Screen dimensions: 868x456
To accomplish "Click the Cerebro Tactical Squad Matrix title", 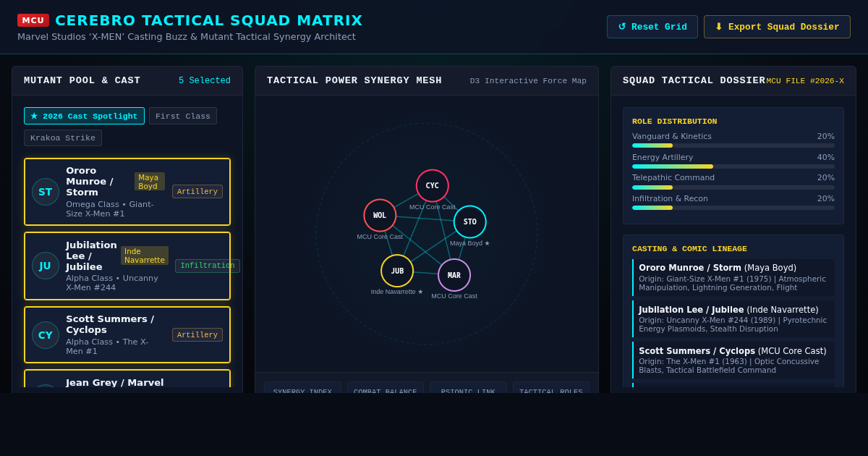I will point(209,20).
